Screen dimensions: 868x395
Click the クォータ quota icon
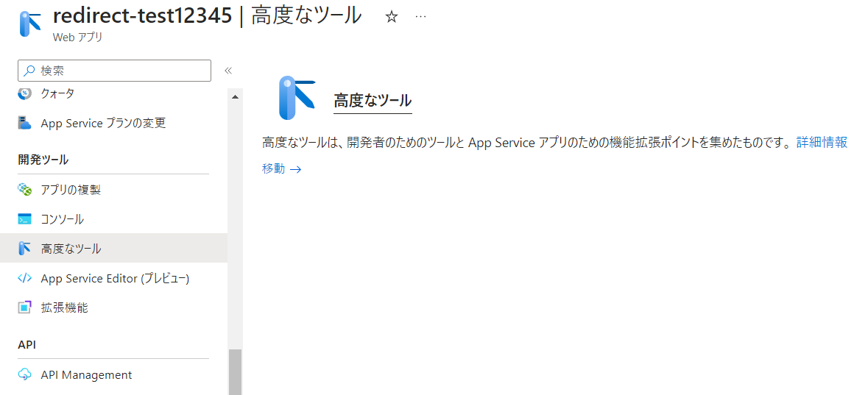pyautogui.click(x=25, y=93)
